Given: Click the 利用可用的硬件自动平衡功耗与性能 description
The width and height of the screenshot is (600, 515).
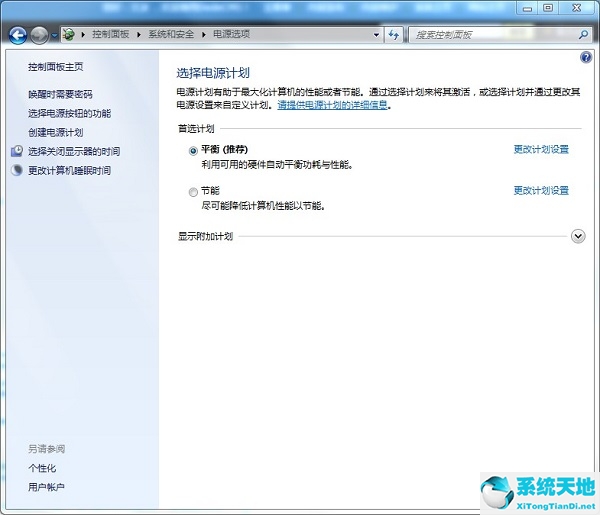Looking at the screenshot, I should tap(277, 165).
